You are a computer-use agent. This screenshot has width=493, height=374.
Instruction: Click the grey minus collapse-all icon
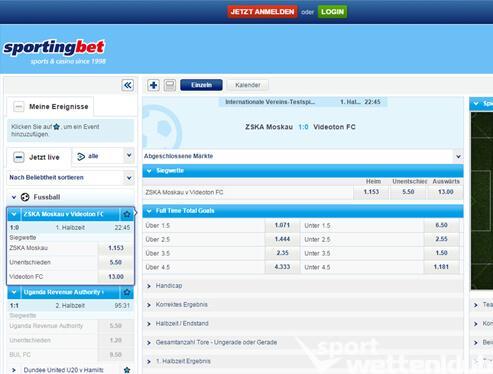(x=170, y=85)
